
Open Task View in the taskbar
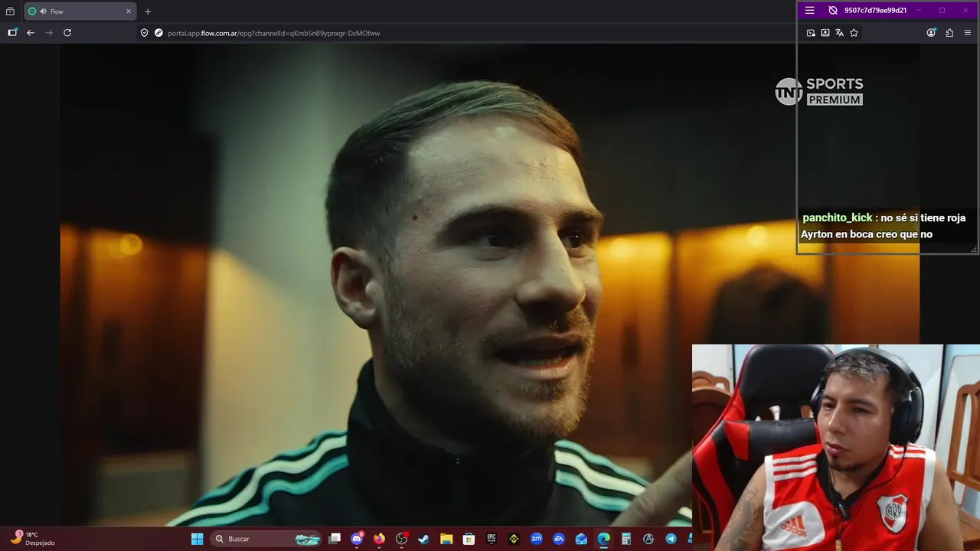coord(335,539)
